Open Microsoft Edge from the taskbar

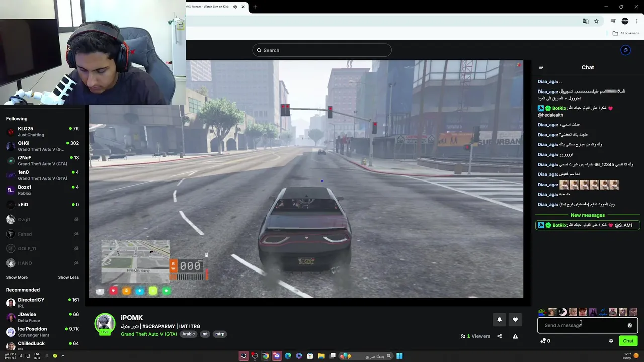pyautogui.click(x=288, y=356)
